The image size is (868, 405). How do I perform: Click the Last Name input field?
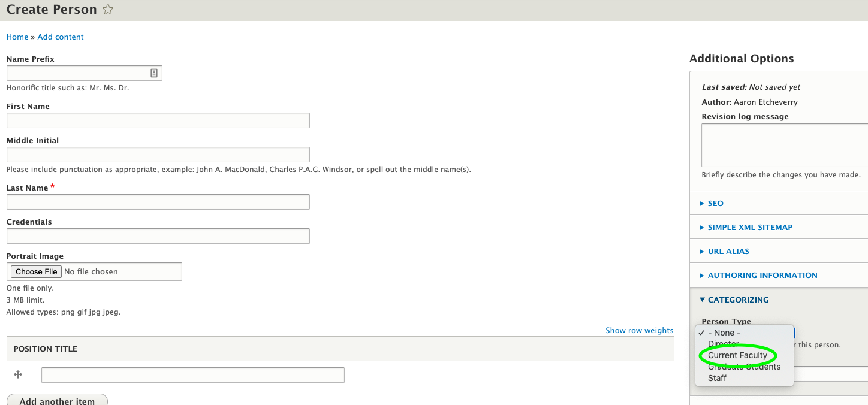point(158,202)
